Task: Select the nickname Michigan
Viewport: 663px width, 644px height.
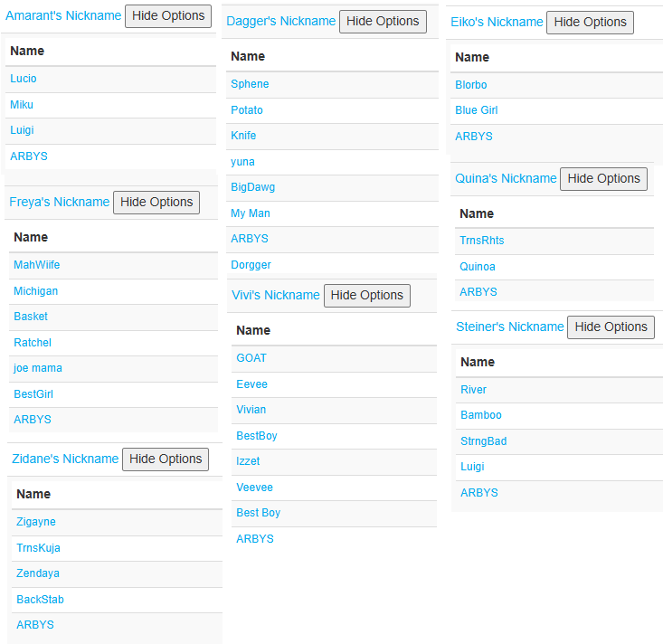Action: point(36,291)
